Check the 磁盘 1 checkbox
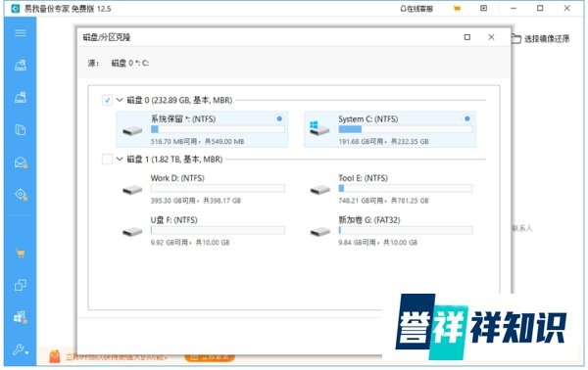Image resolution: width=588 pixels, height=370 pixels. [x=107, y=160]
